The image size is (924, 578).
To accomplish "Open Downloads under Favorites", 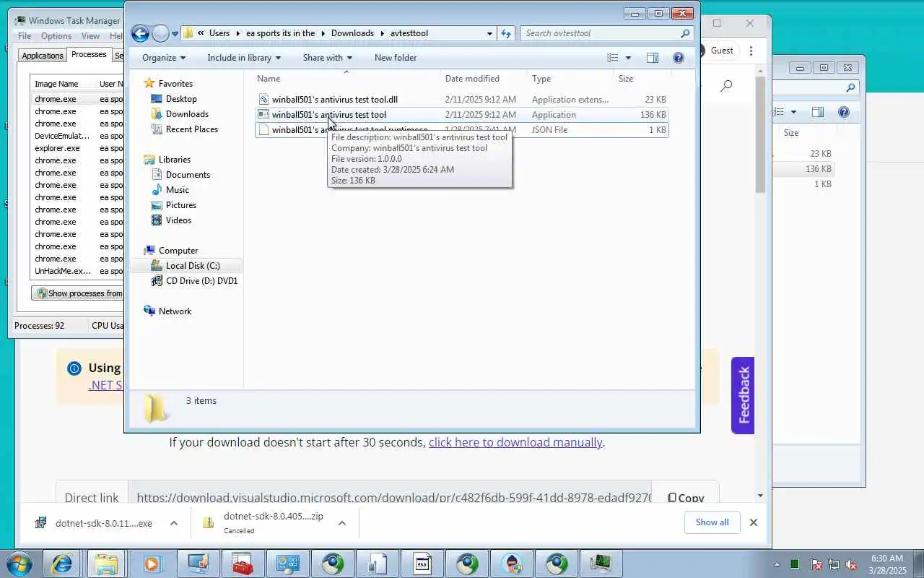I will (x=187, y=114).
